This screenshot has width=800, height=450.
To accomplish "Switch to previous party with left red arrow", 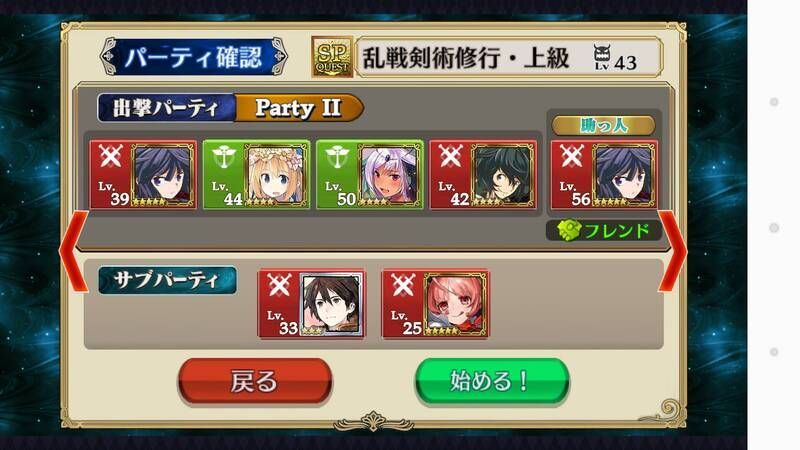I will [x=74, y=251].
